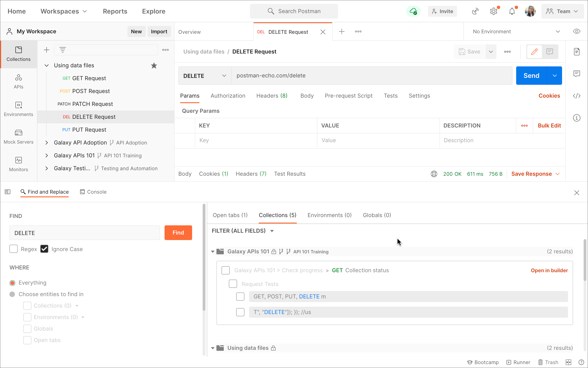Open tab options ellipsis menu
This screenshot has width=588, height=368.
358,31
